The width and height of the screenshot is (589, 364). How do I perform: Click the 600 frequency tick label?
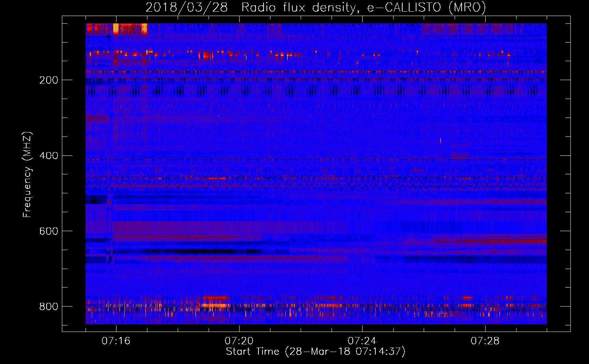tap(49, 232)
